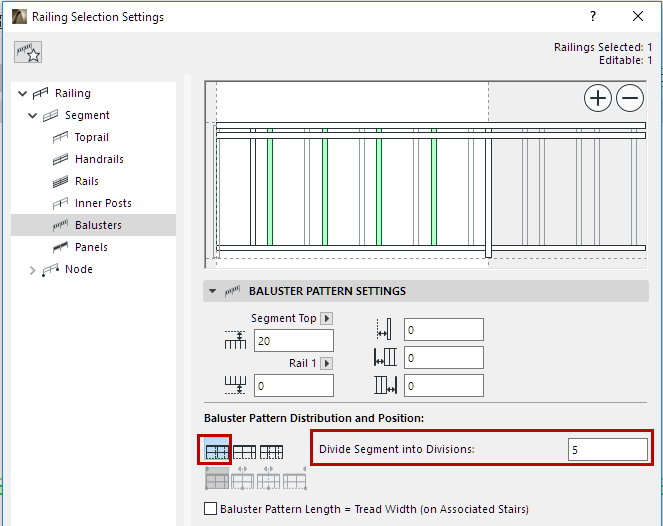Click the 'Rail 1' label text
This screenshot has width=663, height=526.
coord(303,363)
